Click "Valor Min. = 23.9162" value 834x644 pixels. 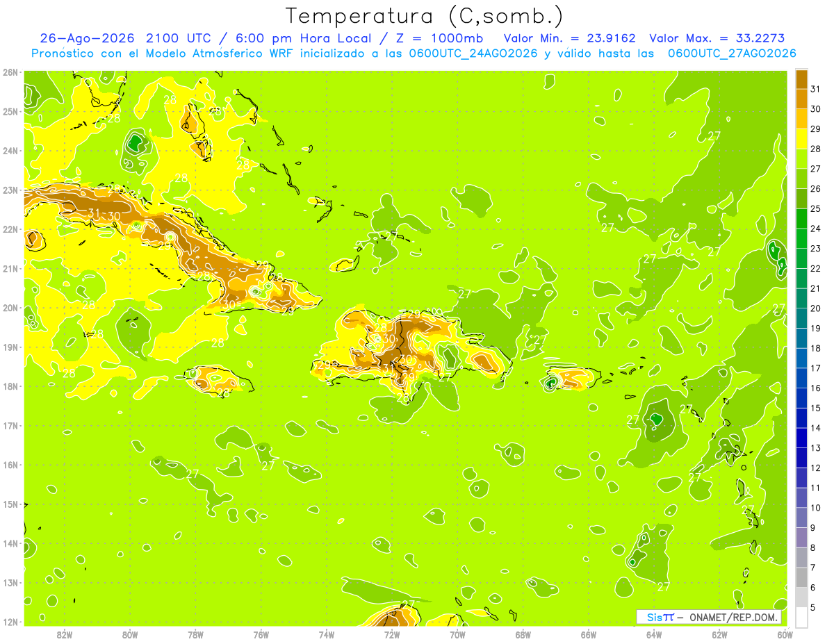coord(569,38)
